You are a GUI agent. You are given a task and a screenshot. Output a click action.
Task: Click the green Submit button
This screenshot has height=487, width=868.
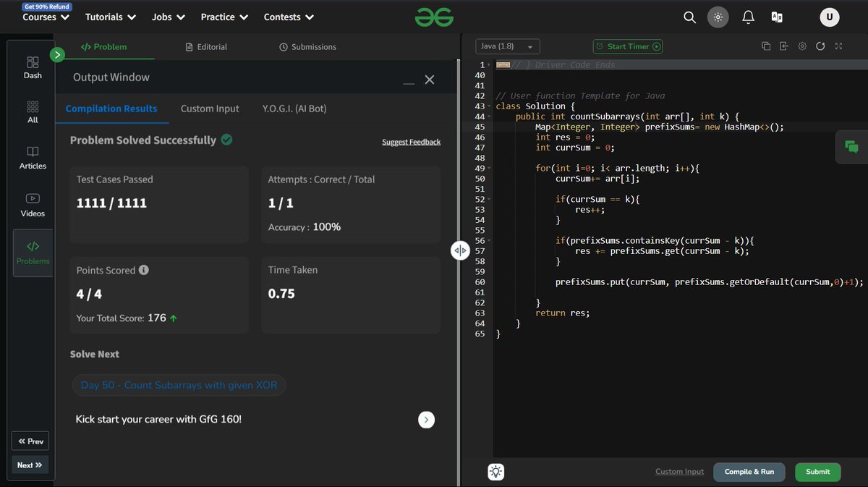click(x=818, y=472)
